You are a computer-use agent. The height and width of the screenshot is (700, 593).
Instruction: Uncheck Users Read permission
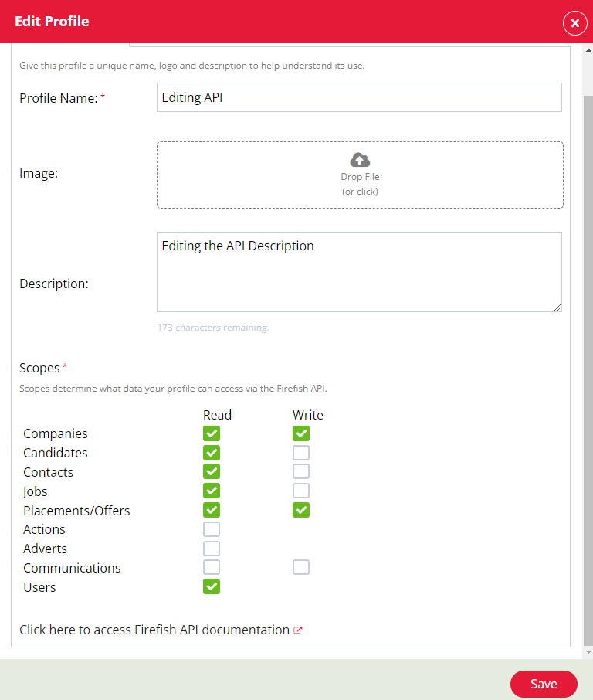pyautogui.click(x=212, y=586)
